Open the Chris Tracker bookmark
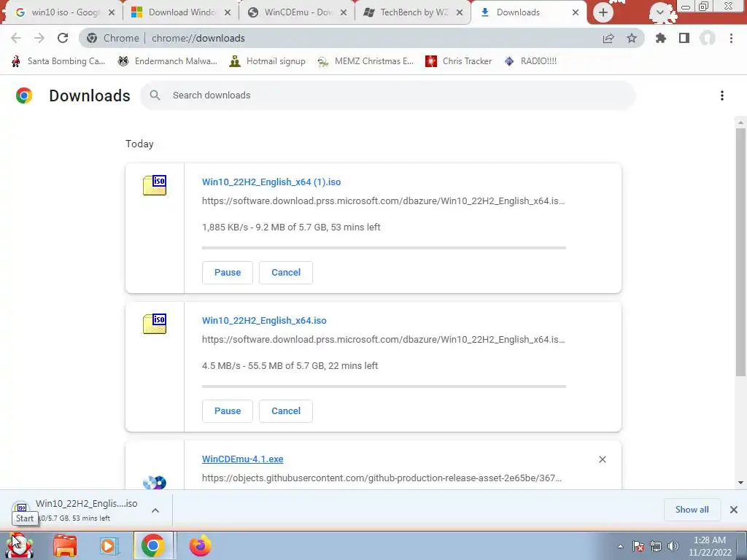Viewport: 747px width, 560px height. tap(458, 61)
